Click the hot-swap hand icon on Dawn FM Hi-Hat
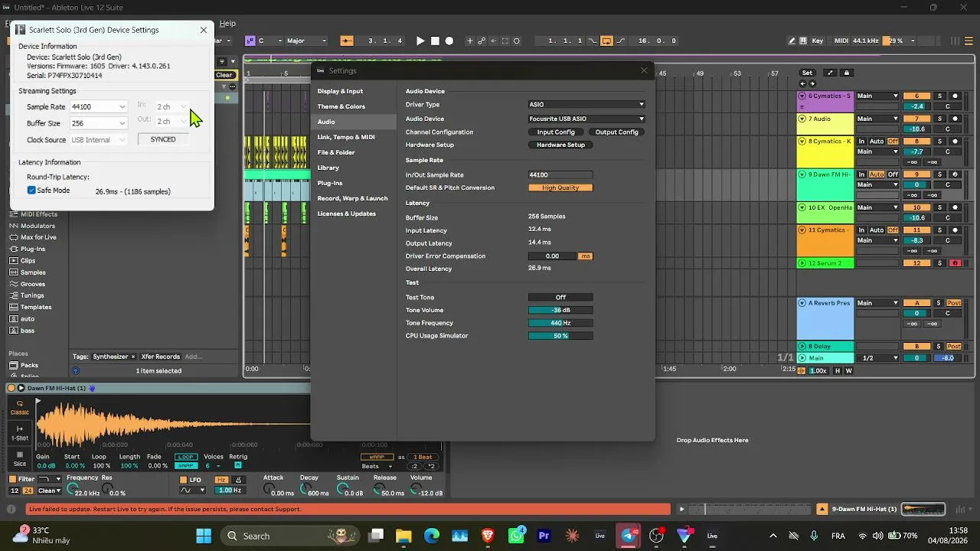The image size is (980, 551). coord(93,388)
